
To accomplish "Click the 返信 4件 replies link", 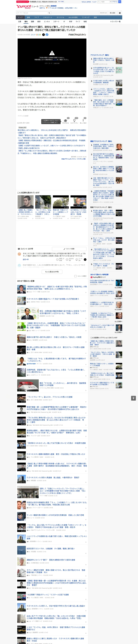I will pos(26,260).
